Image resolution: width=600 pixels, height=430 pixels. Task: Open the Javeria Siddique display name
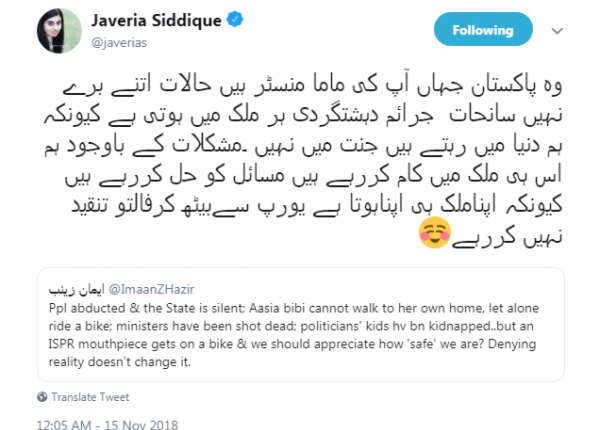tap(156, 20)
